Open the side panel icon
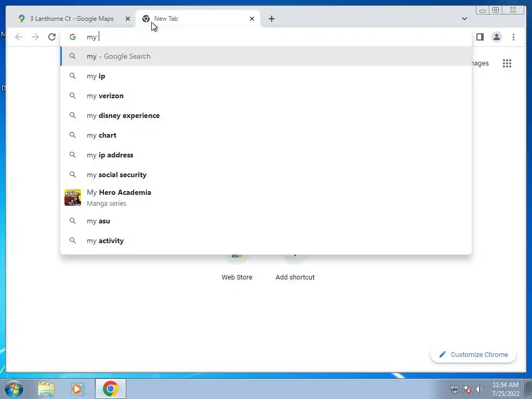532x399 pixels. tap(480, 37)
